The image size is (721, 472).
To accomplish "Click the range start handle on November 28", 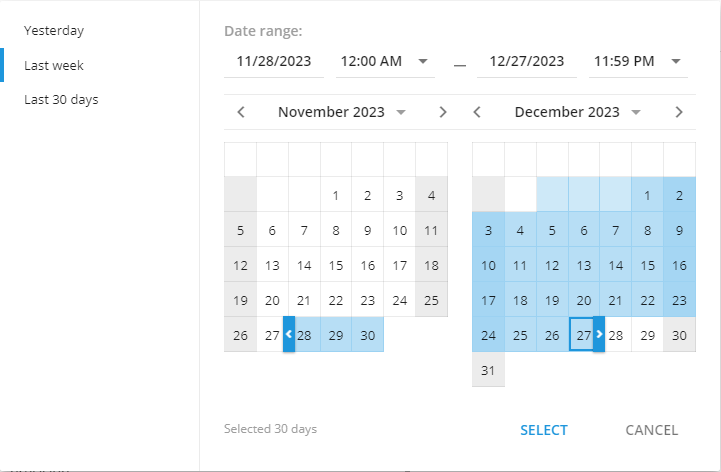I will [288, 335].
